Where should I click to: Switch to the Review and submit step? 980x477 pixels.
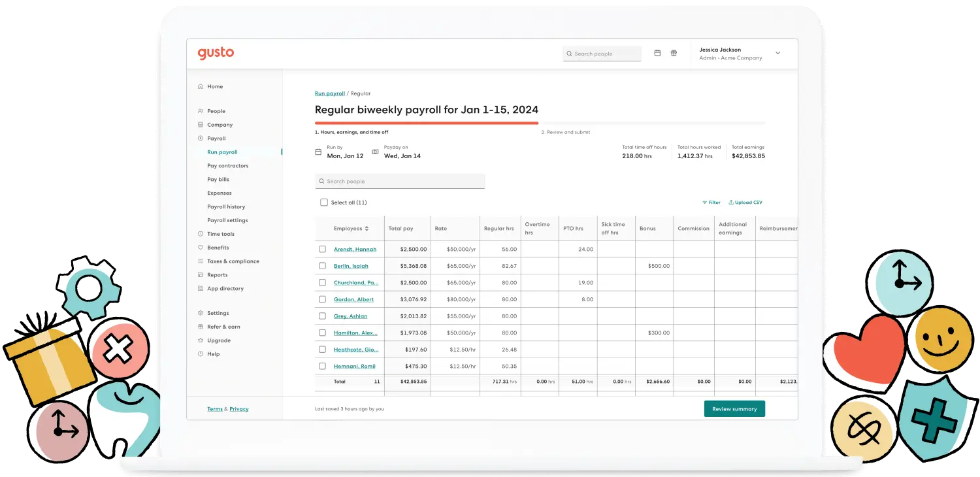(x=566, y=131)
